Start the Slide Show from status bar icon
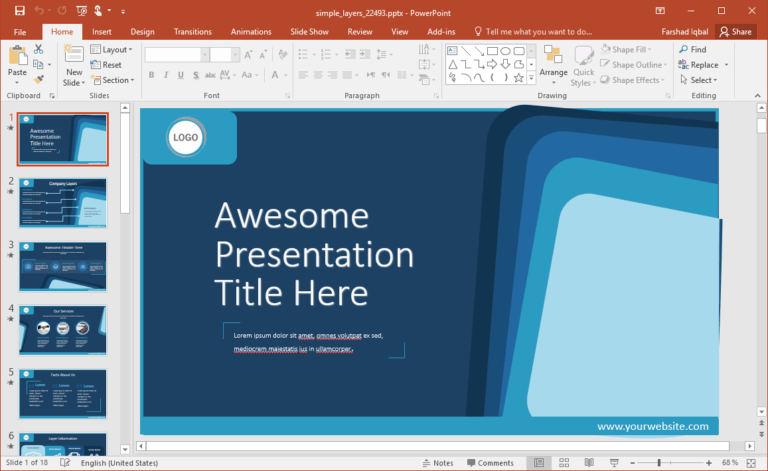Viewport: 768px width, 471px height. (x=612, y=463)
